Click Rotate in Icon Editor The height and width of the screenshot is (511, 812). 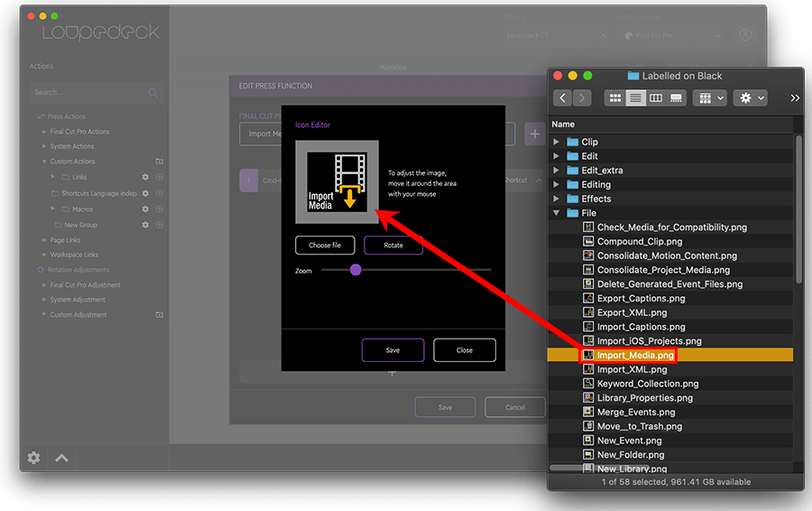[393, 246]
